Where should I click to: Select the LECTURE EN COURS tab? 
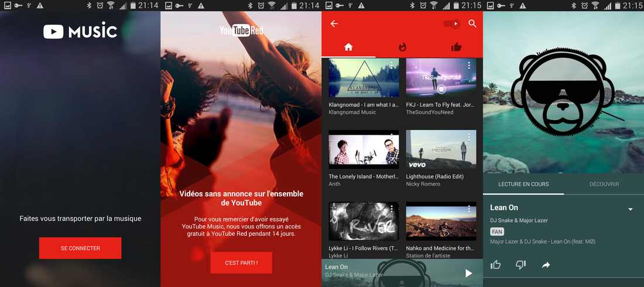click(x=523, y=184)
